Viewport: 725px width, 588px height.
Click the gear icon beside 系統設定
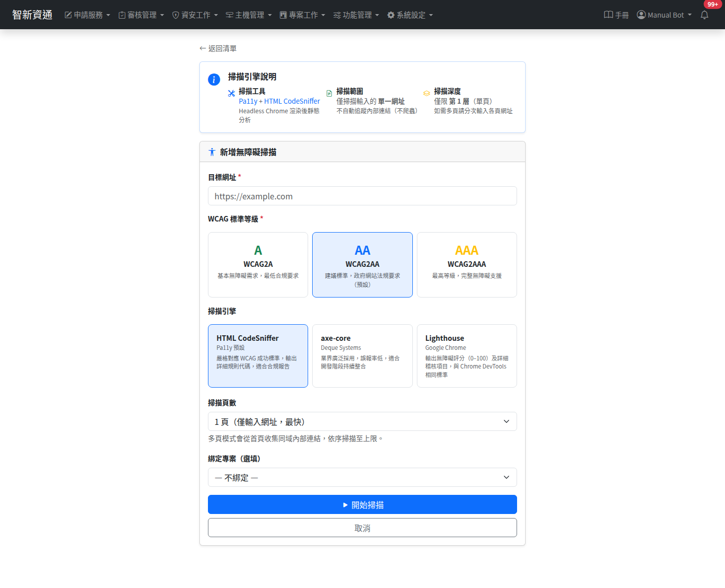click(391, 15)
